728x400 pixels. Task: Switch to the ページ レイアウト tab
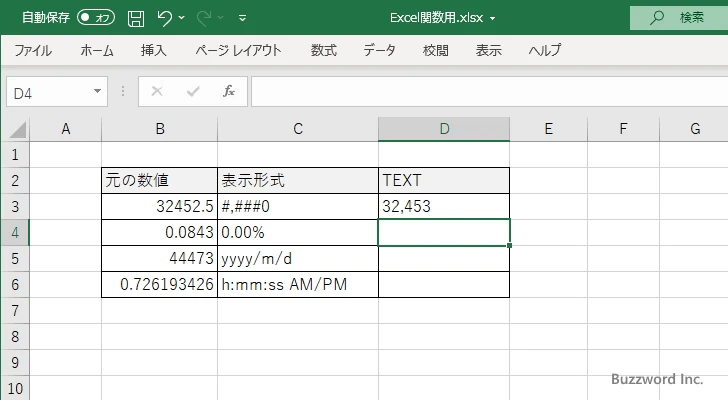[238, 50]
